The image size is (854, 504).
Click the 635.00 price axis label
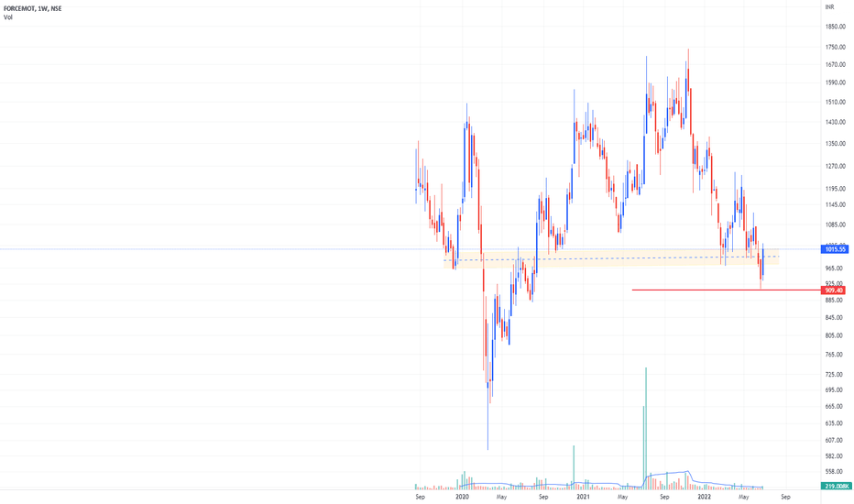[834, 423]
